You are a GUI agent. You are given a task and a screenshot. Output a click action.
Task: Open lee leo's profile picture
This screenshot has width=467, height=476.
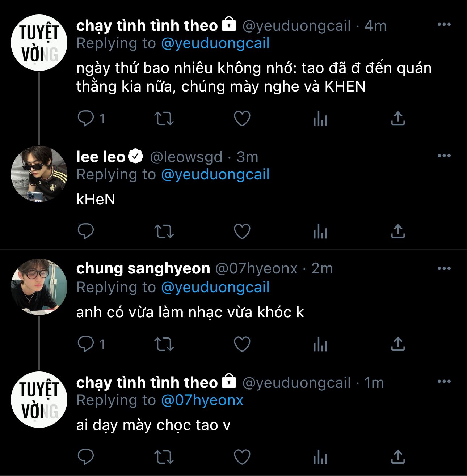pyautogui.click(x=39, y=174)
